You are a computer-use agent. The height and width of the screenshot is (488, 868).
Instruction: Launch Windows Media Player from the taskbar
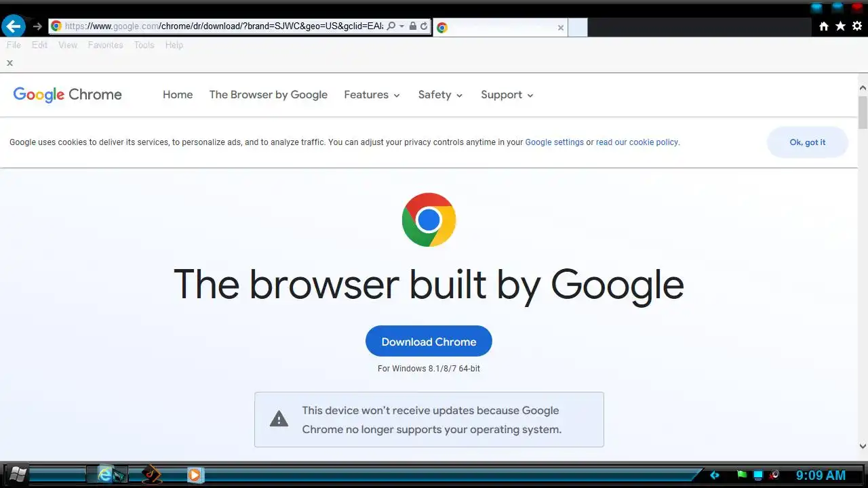click(x=195, y=475)
